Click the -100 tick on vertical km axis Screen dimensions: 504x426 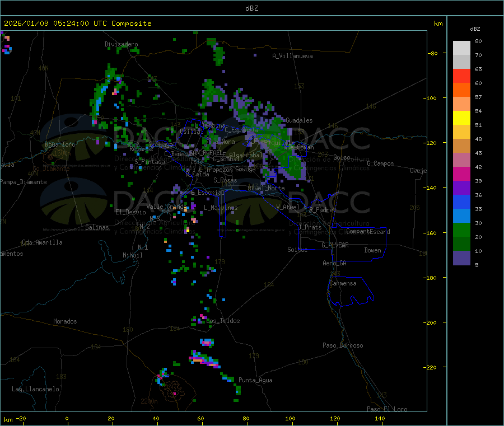pos(430,98)
